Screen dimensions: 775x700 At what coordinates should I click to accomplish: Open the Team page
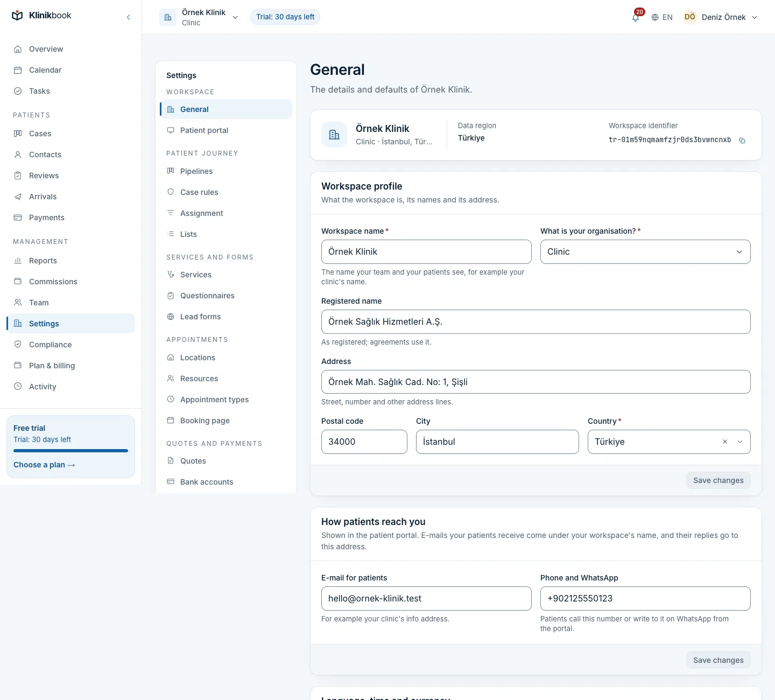71,303
